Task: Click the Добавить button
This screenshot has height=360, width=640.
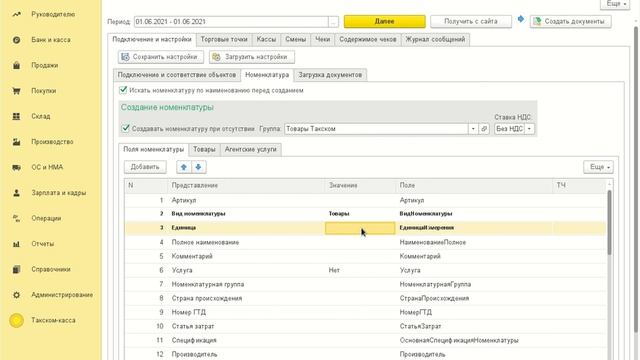Action: pyautogui.click(x=145, y=167)
